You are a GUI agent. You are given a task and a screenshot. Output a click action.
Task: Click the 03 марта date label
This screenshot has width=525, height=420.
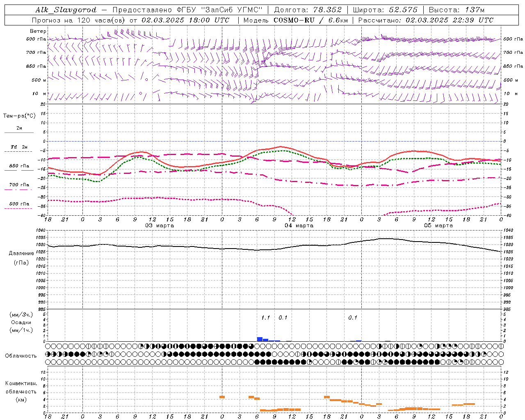click(160, 226)
